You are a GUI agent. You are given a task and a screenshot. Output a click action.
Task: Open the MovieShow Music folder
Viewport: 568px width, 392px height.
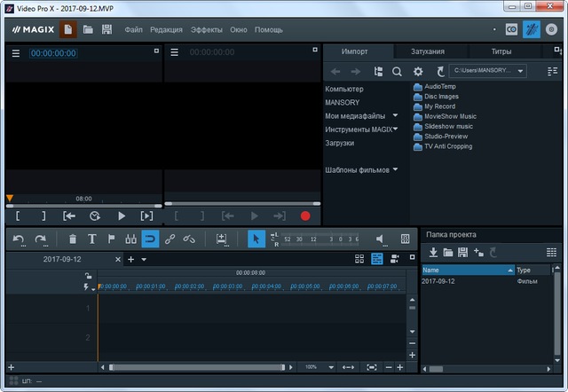(446, 116)
